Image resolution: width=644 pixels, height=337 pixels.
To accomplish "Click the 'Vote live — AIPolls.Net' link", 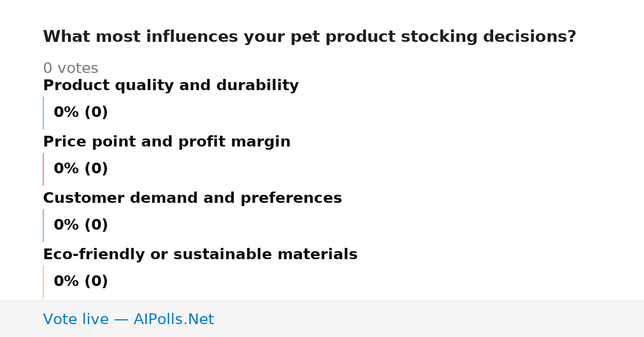I will 128,319.
